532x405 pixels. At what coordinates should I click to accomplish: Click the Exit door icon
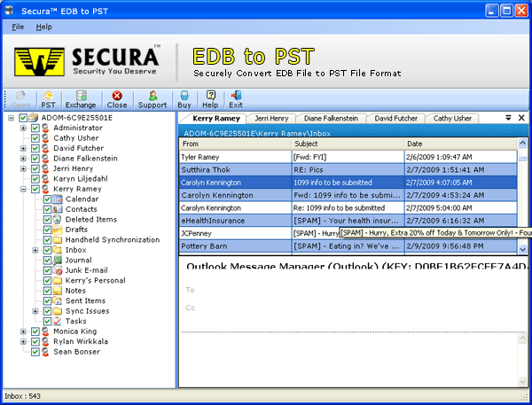point(236,99)
